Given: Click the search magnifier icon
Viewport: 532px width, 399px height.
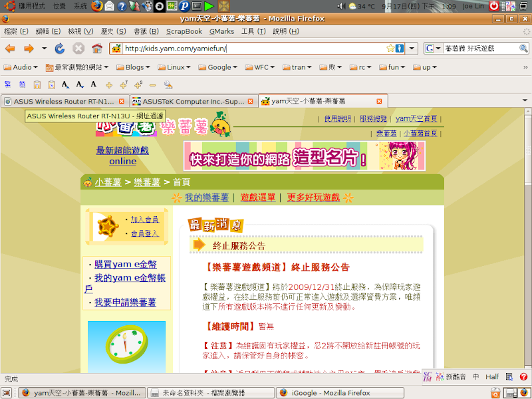Looking at the screenshot, I should (x=523, y=49).
